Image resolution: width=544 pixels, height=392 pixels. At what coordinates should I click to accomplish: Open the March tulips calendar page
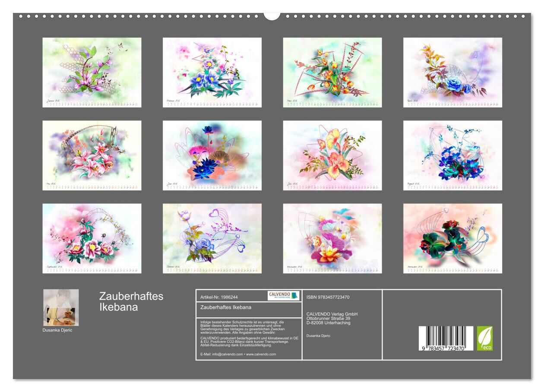tap(332, 72)
